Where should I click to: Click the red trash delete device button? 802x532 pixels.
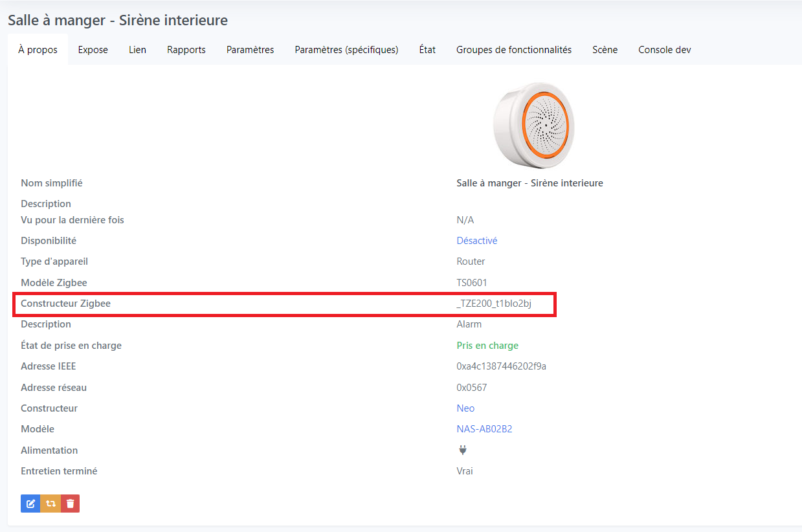pos(71,503)
